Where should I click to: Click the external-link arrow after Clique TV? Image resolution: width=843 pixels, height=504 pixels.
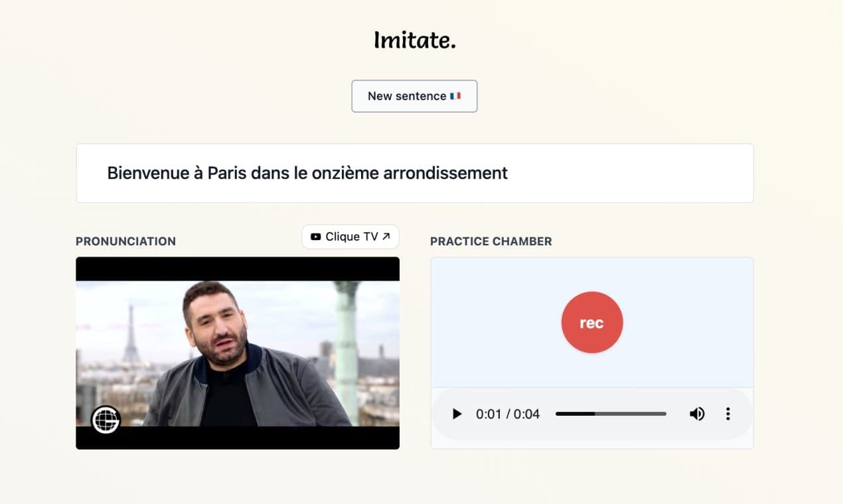point(386,236)
